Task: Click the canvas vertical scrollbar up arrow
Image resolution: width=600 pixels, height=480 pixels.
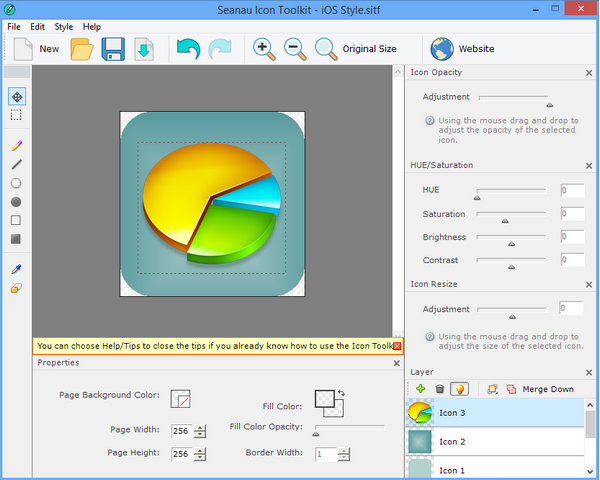Action: [x=398, y=72]
